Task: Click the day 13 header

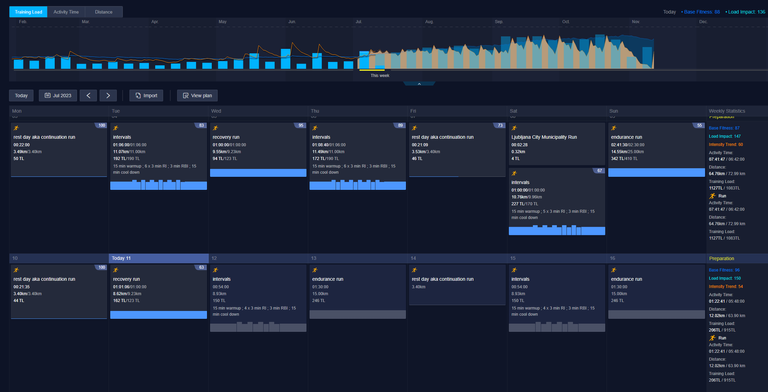Action: tap(358, 258)
